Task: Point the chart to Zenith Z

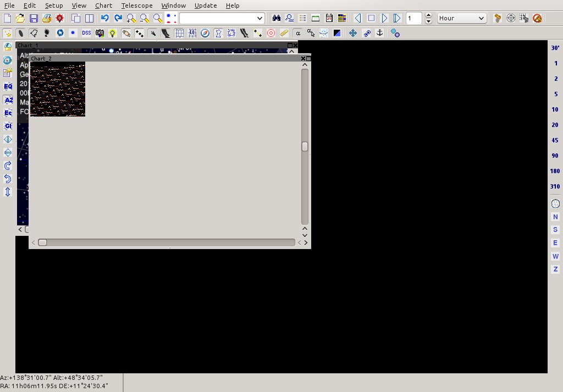Action: coord(555,269)
